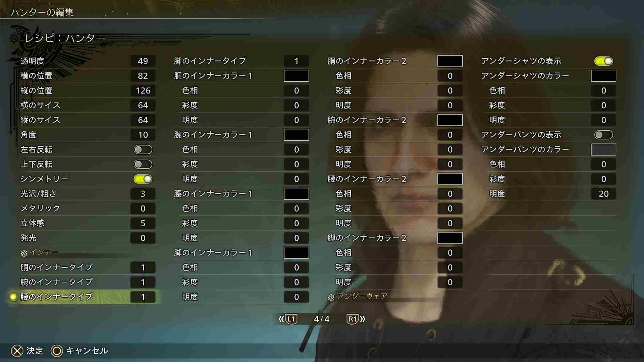644x362 pixels.
Task: Open 腰のインナーカラー2 color swatch
Action: pos(450,179)
